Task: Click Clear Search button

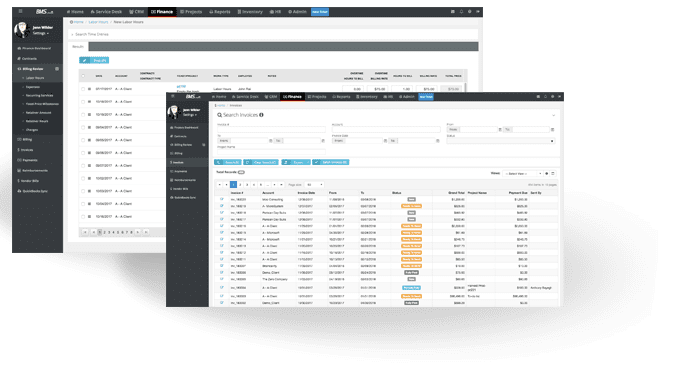Action: 261,162
